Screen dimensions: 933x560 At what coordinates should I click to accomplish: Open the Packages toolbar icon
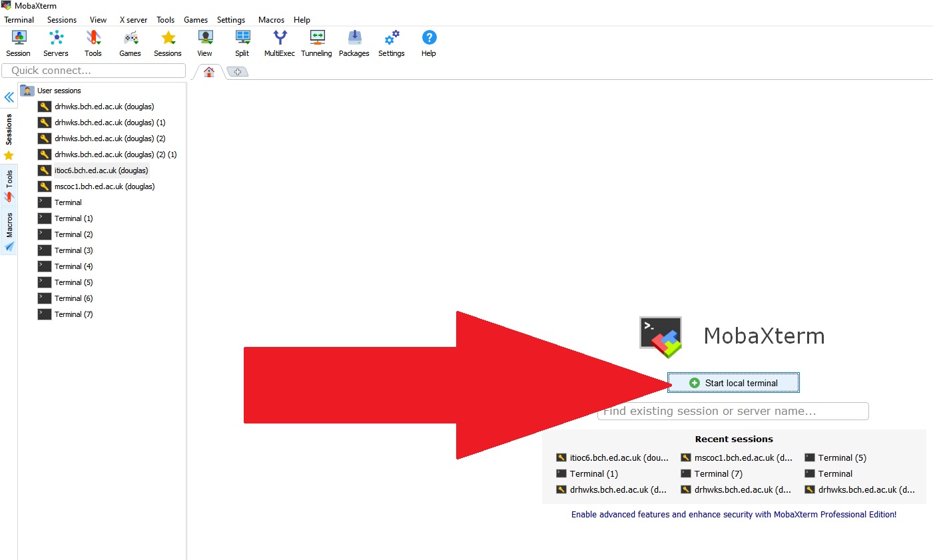(354, 43)
